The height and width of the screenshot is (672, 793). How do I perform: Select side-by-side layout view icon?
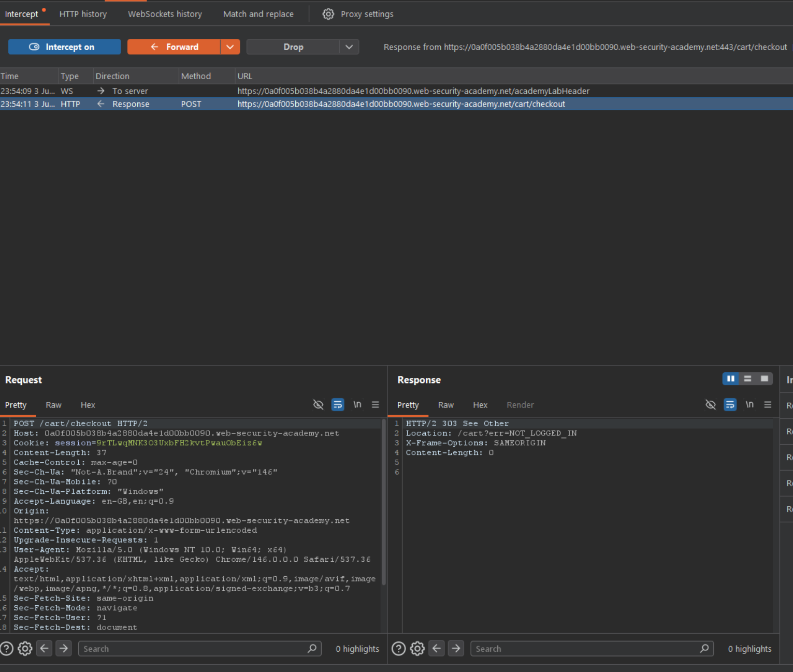point(730,379)
